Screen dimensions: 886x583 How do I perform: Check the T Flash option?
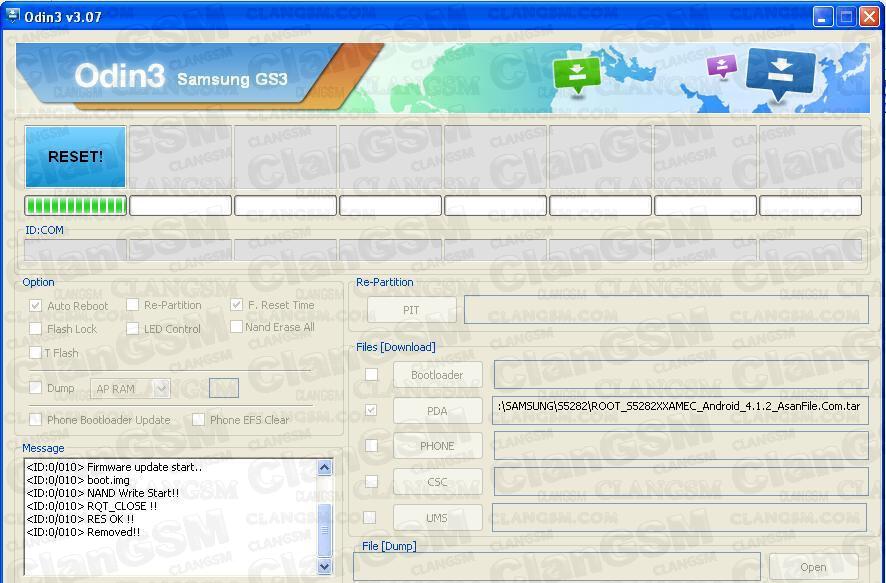click(35, 353)
